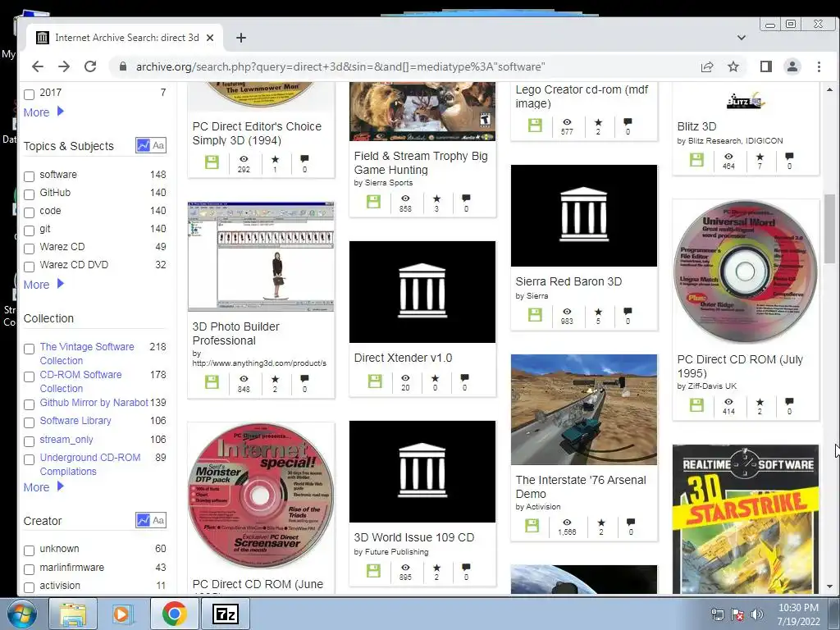Show Creator facet as a chart

pos(143,520)
